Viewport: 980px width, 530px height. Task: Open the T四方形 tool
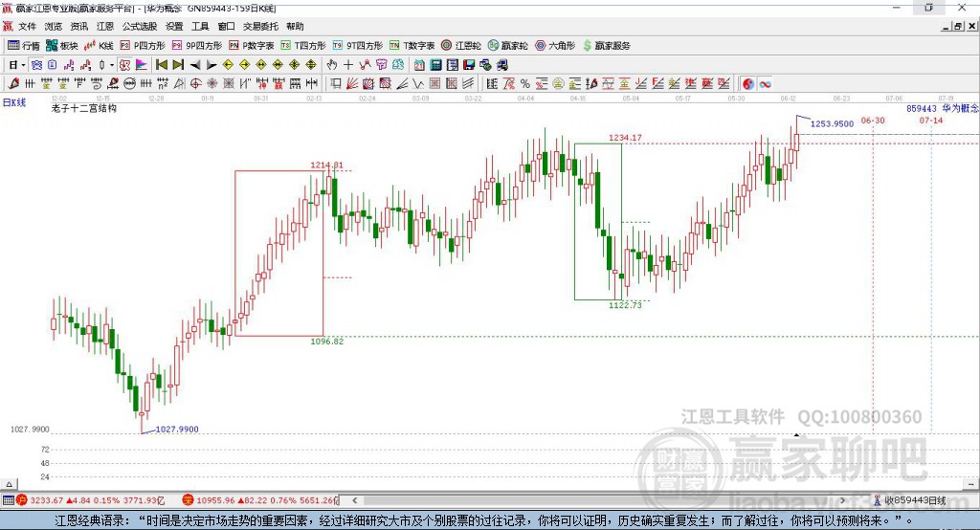[x=303, y=46]
